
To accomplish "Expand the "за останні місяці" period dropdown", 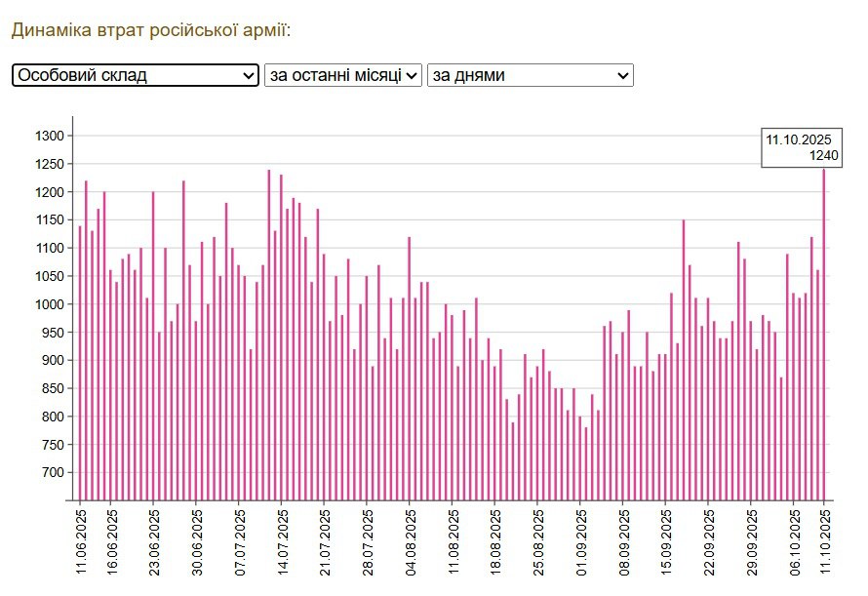I will click(342, 75).
